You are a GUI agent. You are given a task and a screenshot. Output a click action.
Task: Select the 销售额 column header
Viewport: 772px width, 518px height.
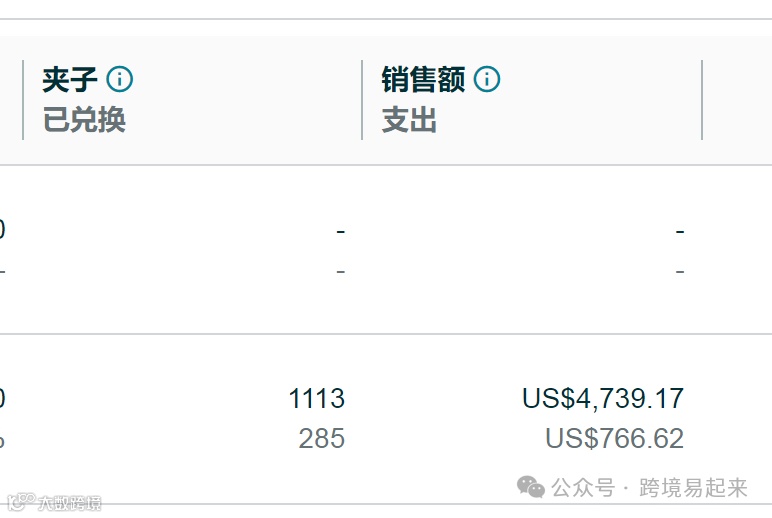pos(423,80)
